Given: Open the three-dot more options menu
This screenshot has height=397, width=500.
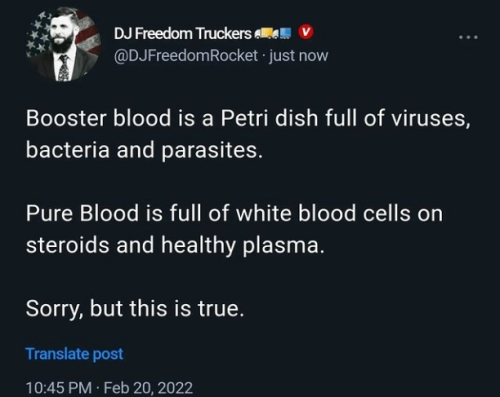Looking at the screenshot, I should pyautogui.click(x=468, y=37).
